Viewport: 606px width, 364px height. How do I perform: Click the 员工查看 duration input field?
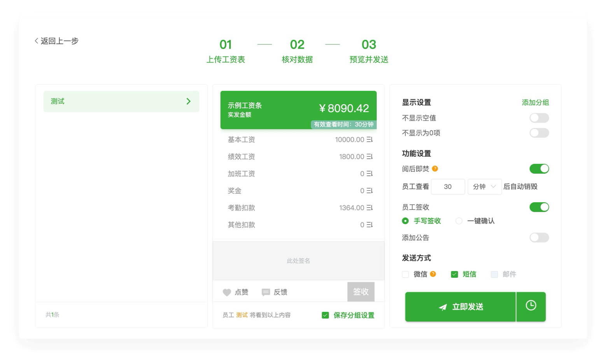pos(448,187)
